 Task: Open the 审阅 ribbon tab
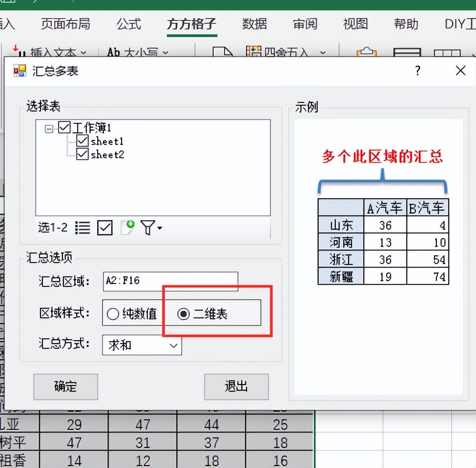tap(304, 24)
